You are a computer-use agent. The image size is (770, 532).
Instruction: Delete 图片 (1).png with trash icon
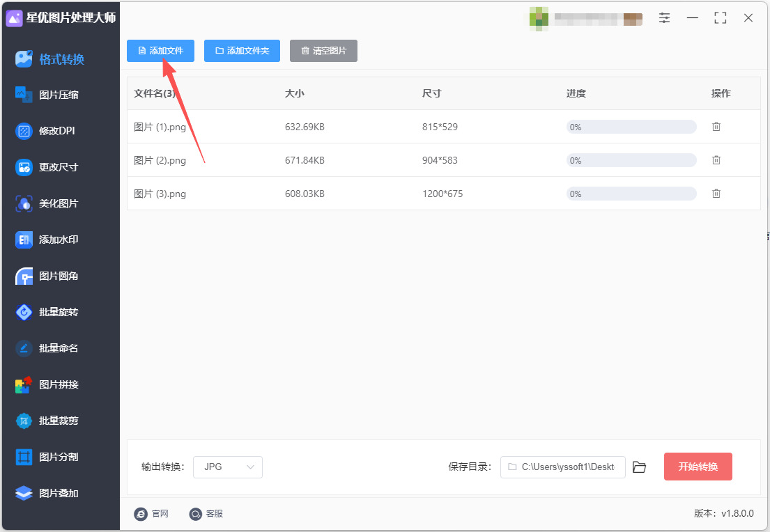(x=716, y=127)
